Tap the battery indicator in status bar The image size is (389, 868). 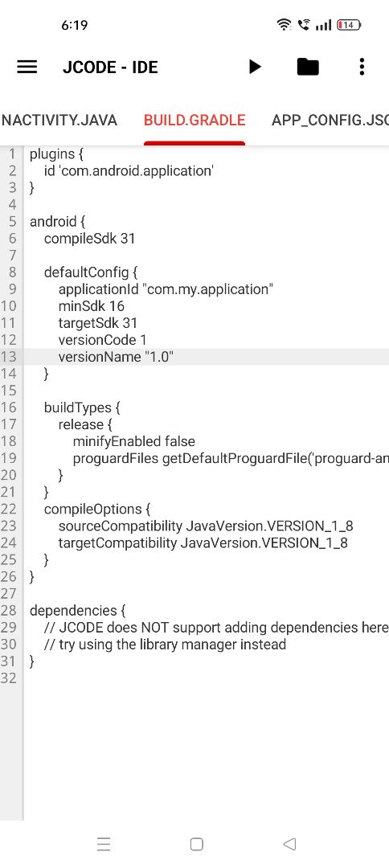click(x=349, y=25)
